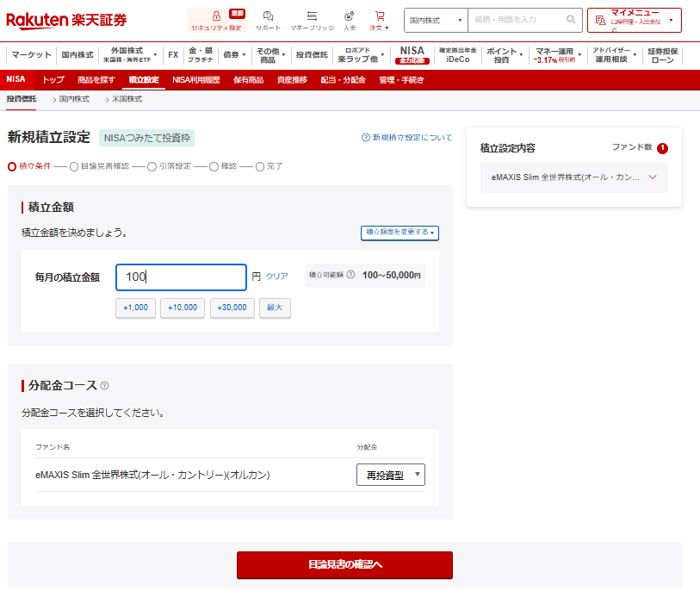This screenshot has height=591, width=700.
Task: Switch to the NISA トップ tab
Action: (53, 80)
